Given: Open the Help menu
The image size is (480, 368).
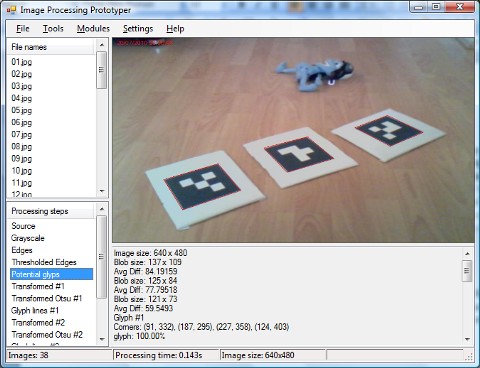Looking at the screenshot, I should point(175,29).
